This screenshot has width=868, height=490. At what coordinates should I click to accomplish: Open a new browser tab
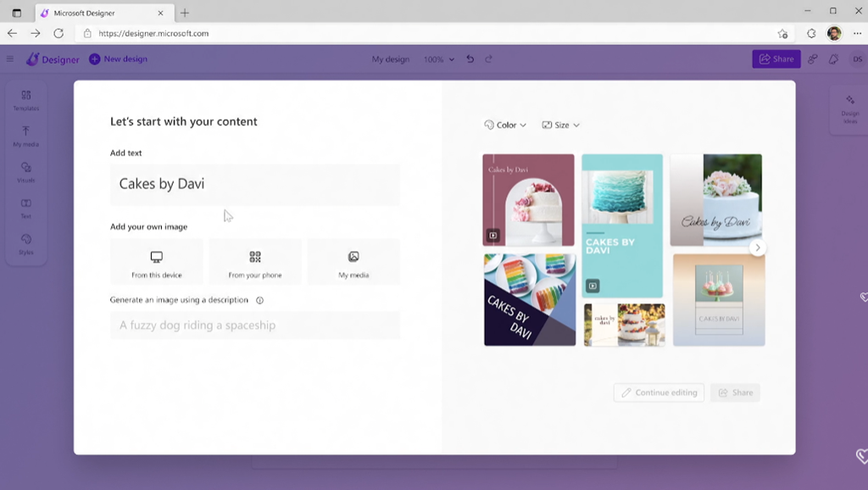coord(185,13)
